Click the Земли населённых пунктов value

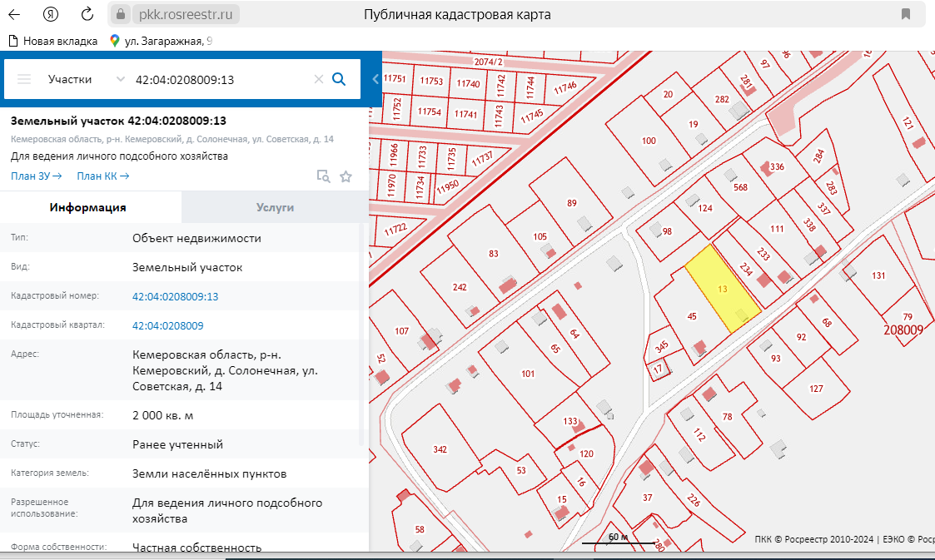pos(209,473)
